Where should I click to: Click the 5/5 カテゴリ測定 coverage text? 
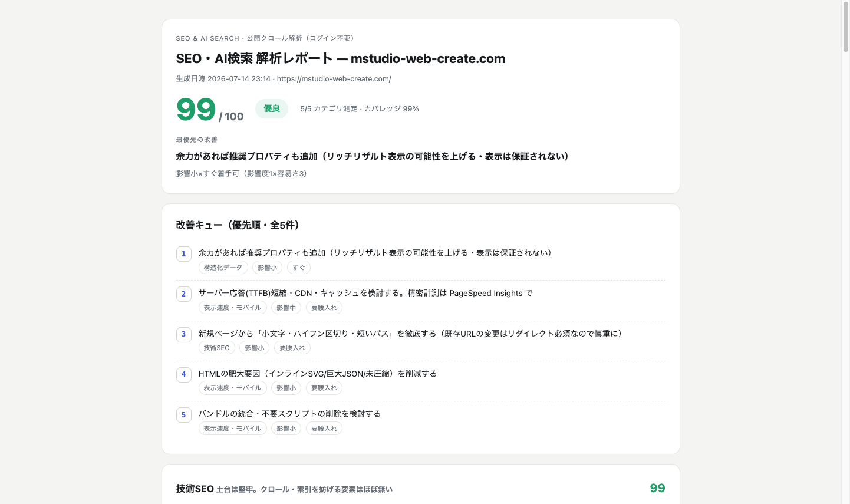(x=360, y=109)
